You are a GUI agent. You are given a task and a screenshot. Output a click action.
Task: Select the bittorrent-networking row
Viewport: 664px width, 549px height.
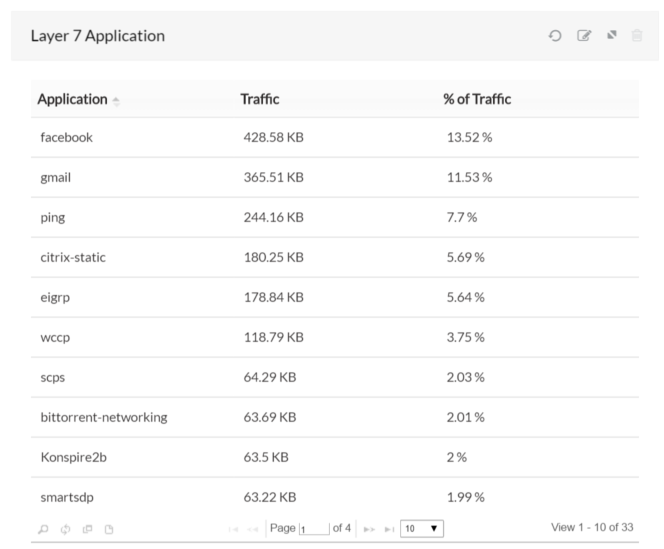pos(103,417)
